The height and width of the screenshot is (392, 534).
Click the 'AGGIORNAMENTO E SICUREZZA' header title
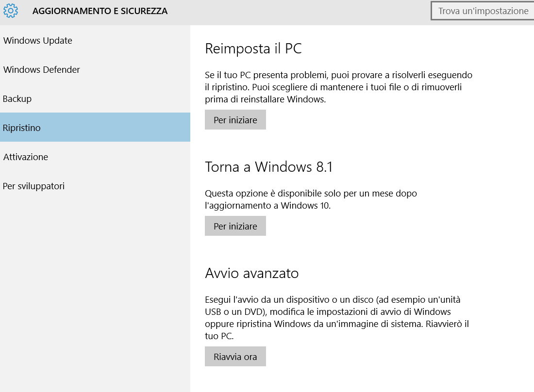coord(100,11)
